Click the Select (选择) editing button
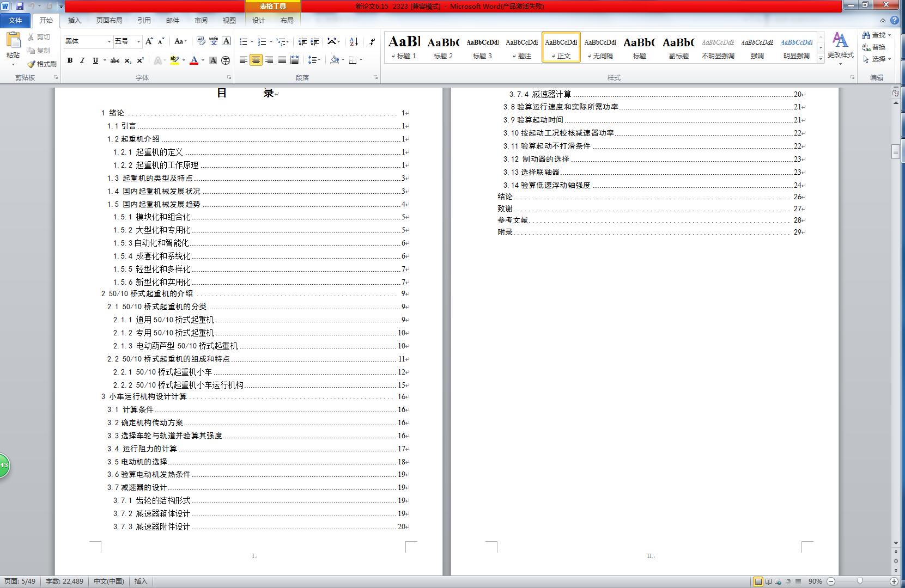Screen dimensions: 905x588 (877, 59)
